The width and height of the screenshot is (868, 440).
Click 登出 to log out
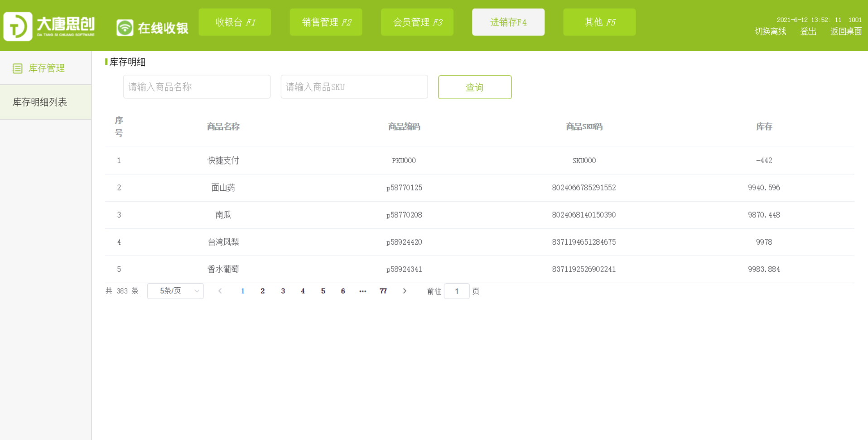[808, 31]
